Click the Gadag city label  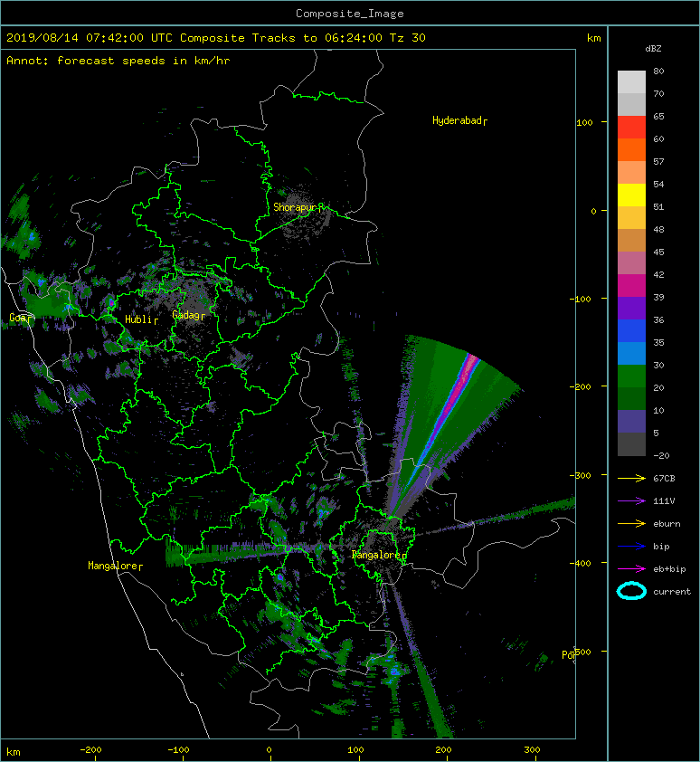(186, 316)
